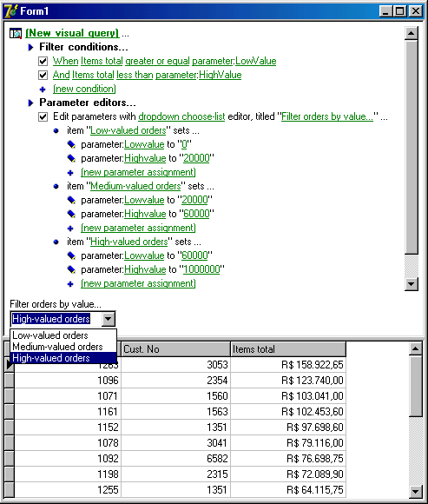Select the row indicator for order 1096
Viewport: 428px width, 504px height.
point(9,381)
